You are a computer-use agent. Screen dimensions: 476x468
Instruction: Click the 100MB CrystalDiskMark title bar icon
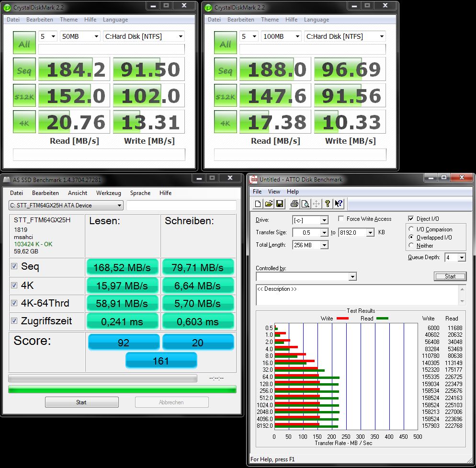[x=208, y=8]
